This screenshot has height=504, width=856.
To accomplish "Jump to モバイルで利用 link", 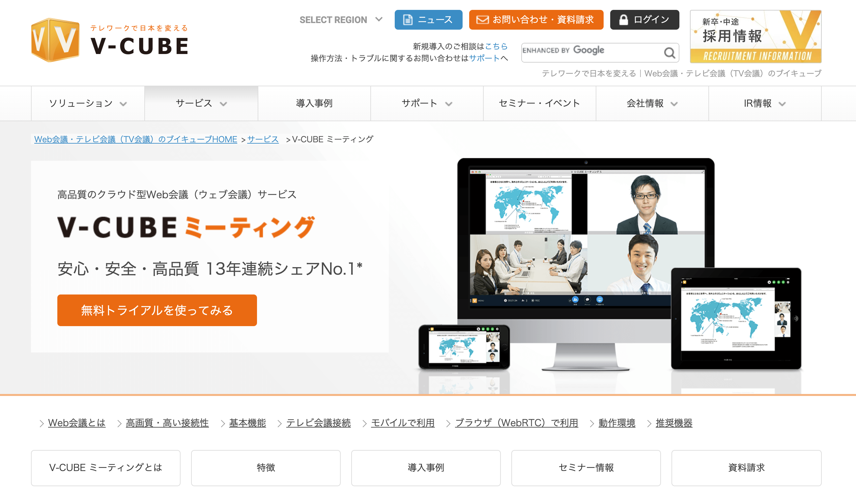I will (403, 423).
